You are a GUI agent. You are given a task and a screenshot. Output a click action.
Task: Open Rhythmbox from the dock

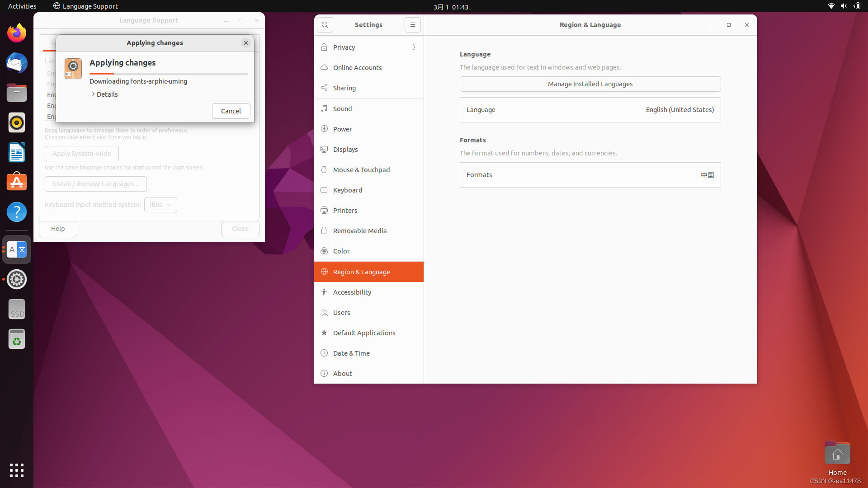click(16, 122)
